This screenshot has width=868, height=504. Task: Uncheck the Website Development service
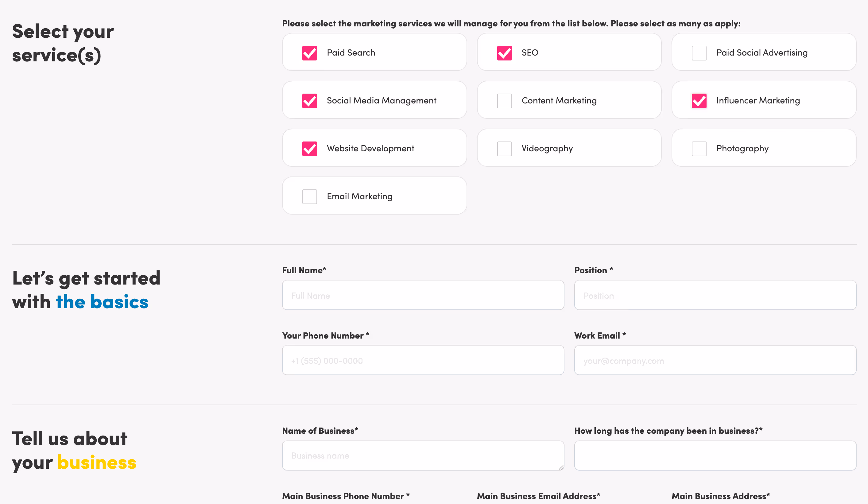310,149
